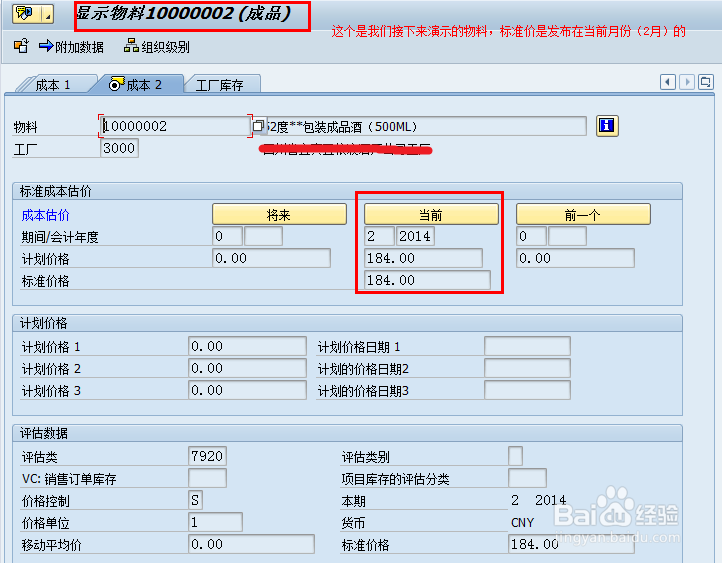Click the 将来 future button
The image size is (722, 563).
tap(279, 215)
